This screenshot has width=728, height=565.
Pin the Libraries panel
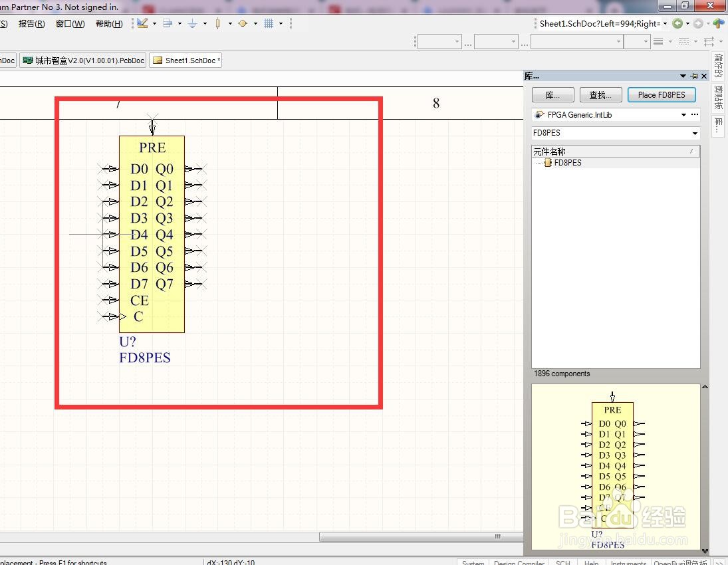694,76
